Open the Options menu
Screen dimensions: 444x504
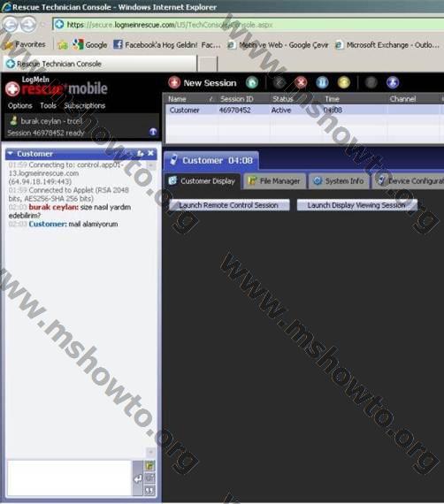(x=20, y=106)
